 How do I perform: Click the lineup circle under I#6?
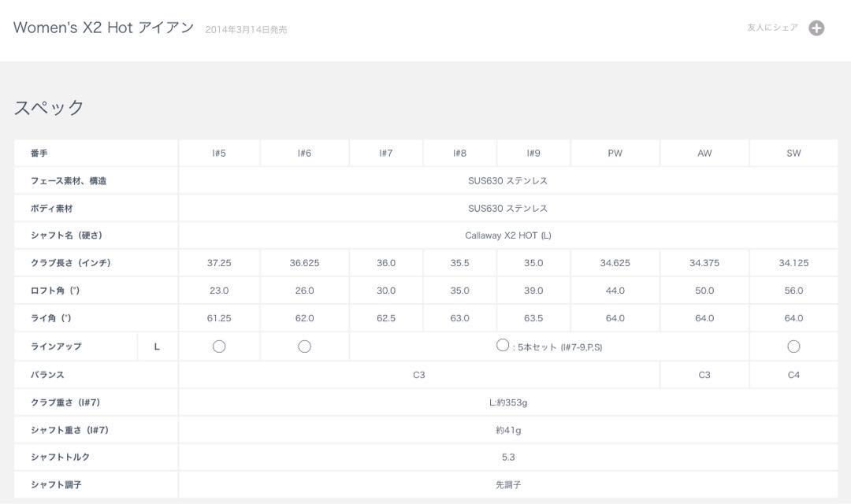point(304,346)
